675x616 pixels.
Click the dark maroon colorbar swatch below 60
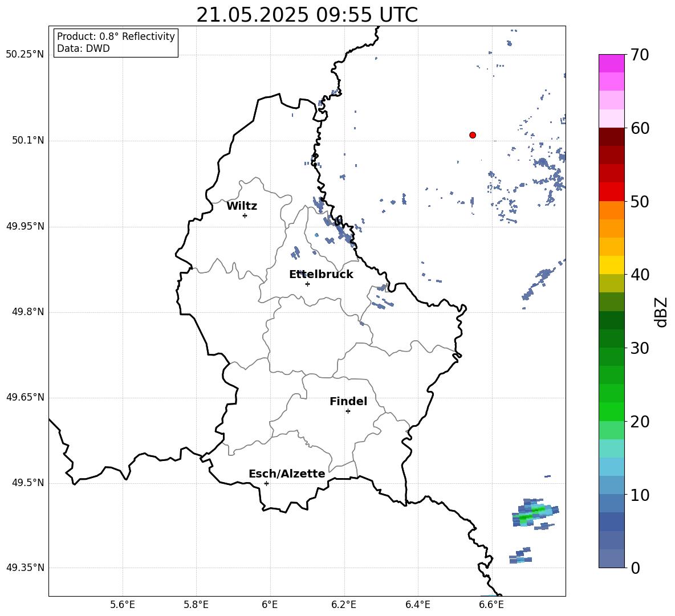[x=612, y=137]
